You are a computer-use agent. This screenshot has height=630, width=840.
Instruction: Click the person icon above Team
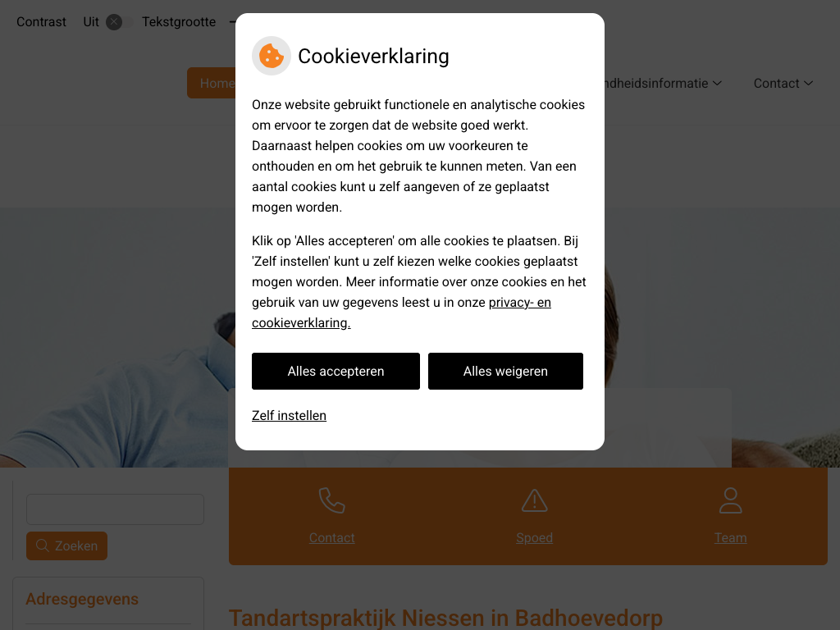730,500
